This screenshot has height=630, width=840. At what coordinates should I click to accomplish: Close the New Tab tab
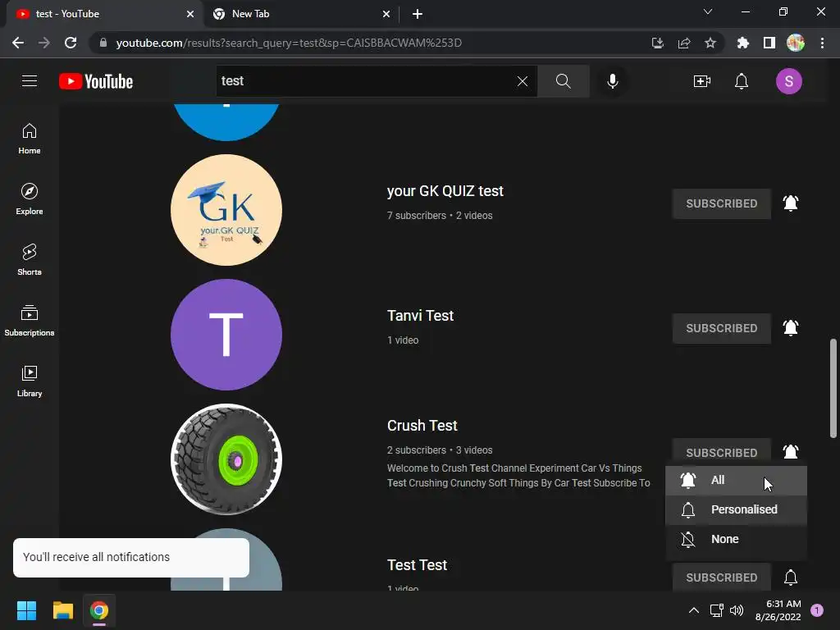386,15
